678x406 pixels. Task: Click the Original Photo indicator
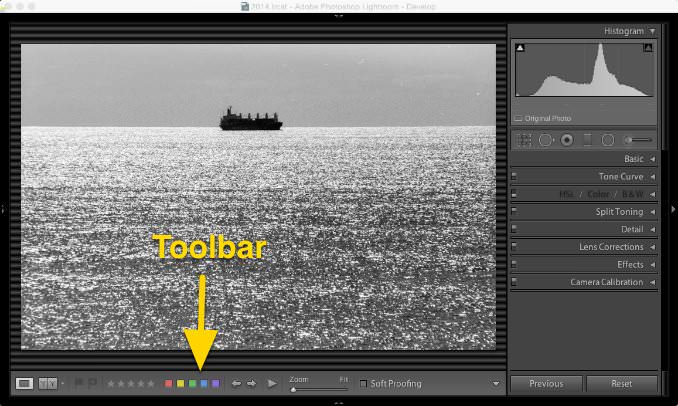(543, 118)
